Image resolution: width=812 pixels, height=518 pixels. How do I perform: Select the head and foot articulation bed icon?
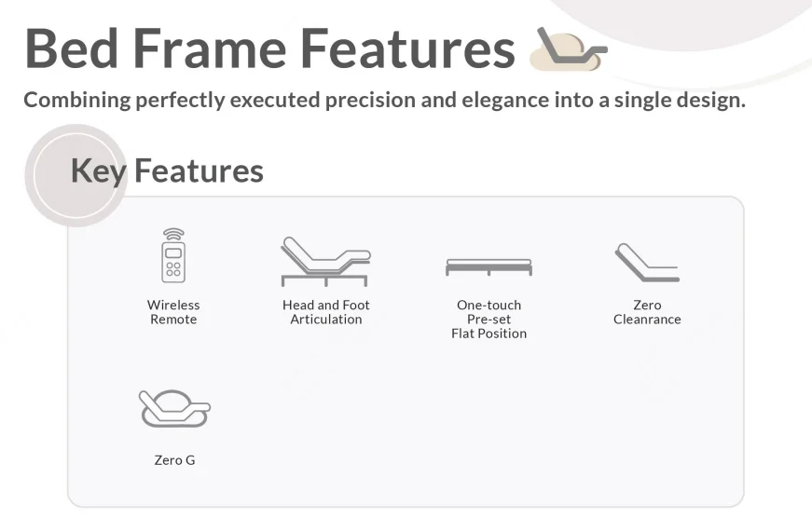(325, 261)
